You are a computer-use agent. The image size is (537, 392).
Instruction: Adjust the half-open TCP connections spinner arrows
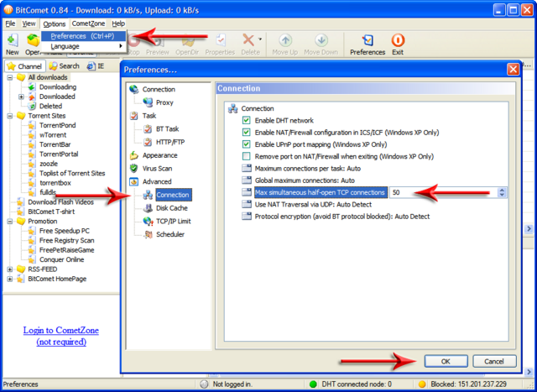tap(502, 192)
